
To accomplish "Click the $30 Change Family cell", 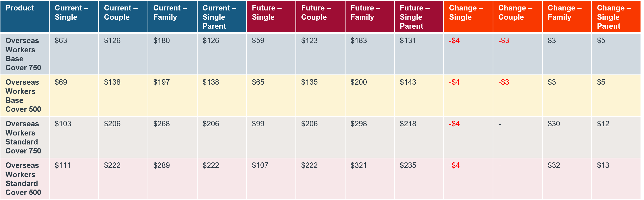I will 554,124.
